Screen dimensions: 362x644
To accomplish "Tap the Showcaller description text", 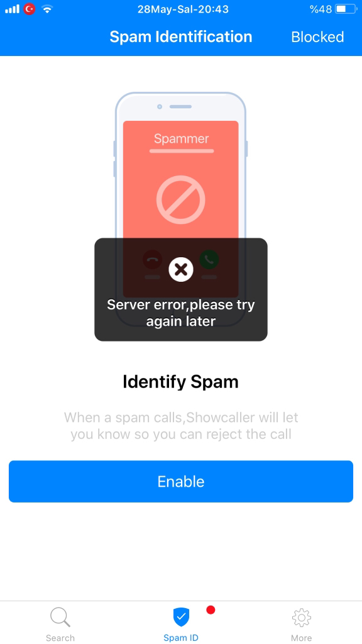I will tap(181, 426).
